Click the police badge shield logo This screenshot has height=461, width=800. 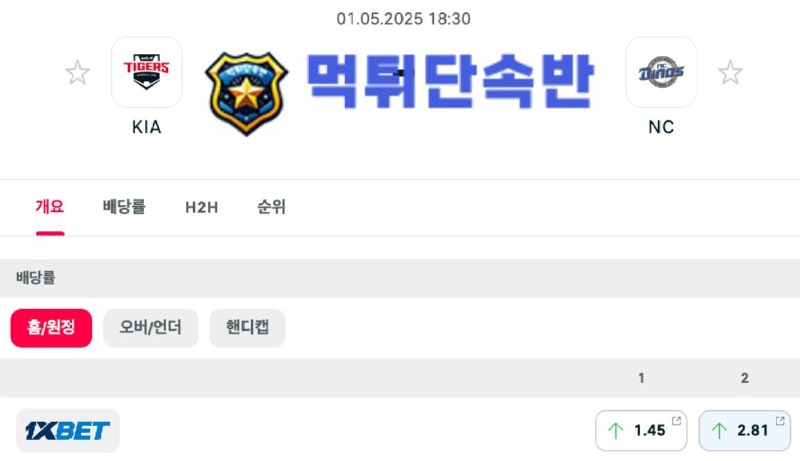tap(246, 93)
